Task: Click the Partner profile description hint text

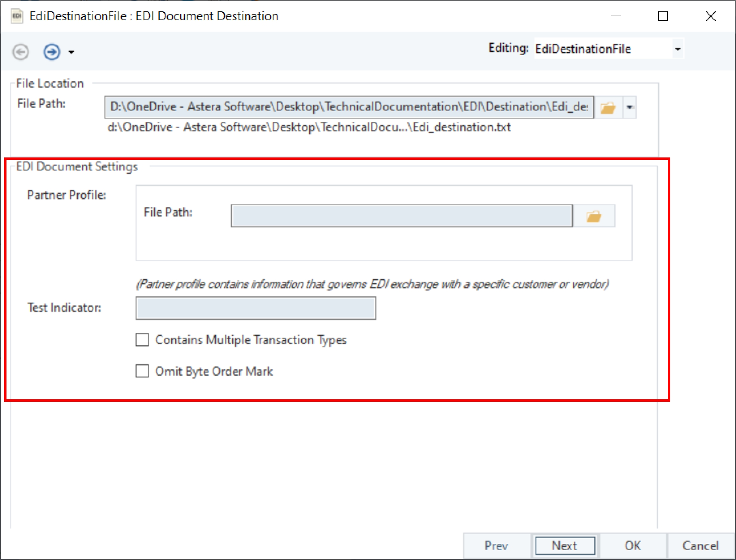Action: 372,284
